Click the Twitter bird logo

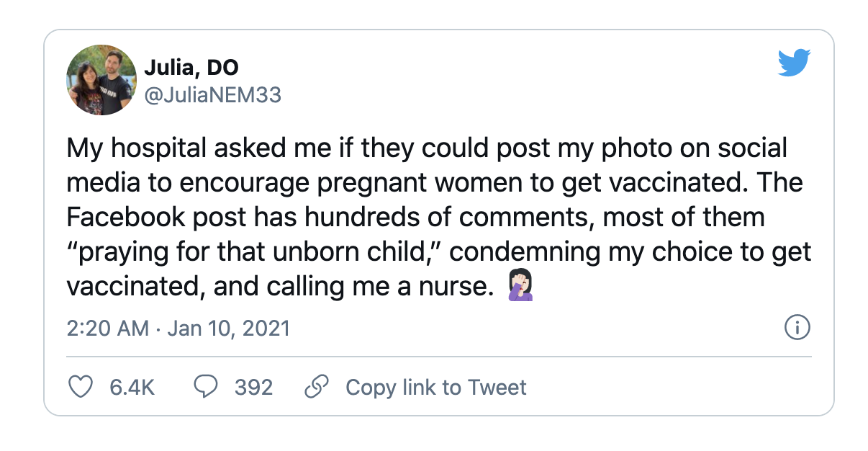tap(794, 63)
